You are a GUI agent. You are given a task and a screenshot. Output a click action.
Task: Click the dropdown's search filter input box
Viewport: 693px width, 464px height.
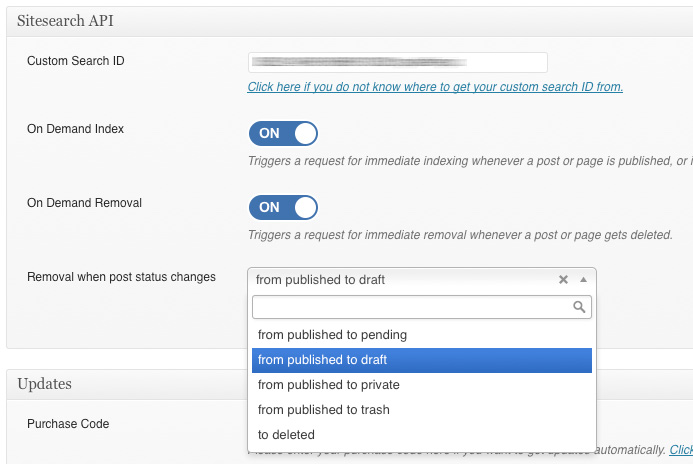[410, 307]
